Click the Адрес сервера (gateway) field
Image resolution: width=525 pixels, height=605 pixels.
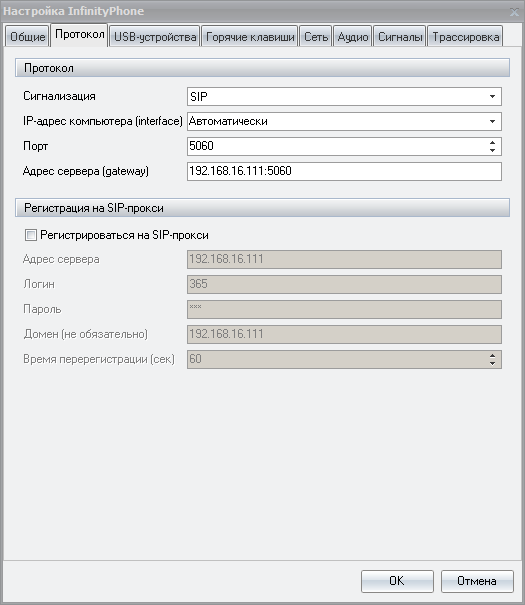point(344,171)
